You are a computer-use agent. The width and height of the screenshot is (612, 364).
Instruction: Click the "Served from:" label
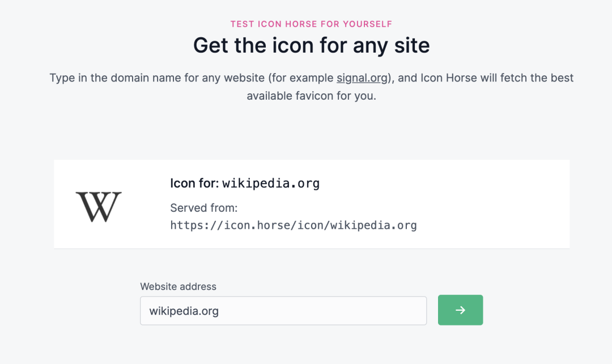tap(204, 208)
